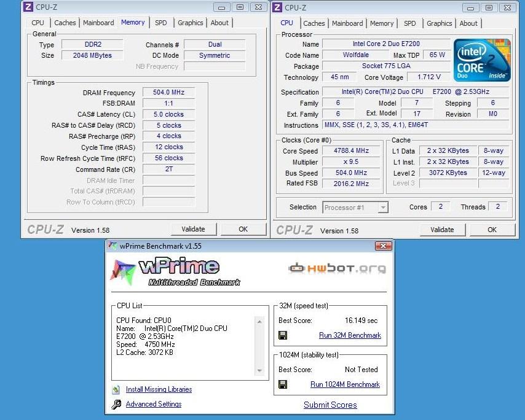The height and width of the screenshot is (420, 525).
Task: Click the wPrime title bar icon
Action: [112, 246]
